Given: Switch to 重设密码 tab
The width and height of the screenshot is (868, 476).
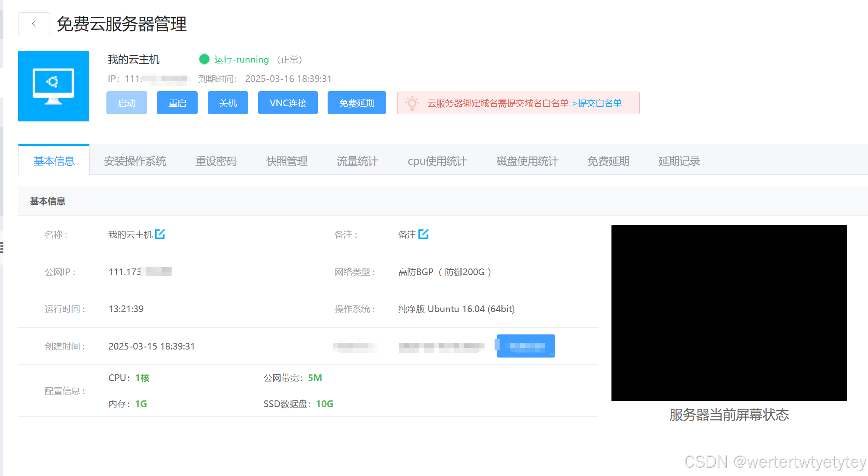Looking at the screenshot, I should (216, 161).
